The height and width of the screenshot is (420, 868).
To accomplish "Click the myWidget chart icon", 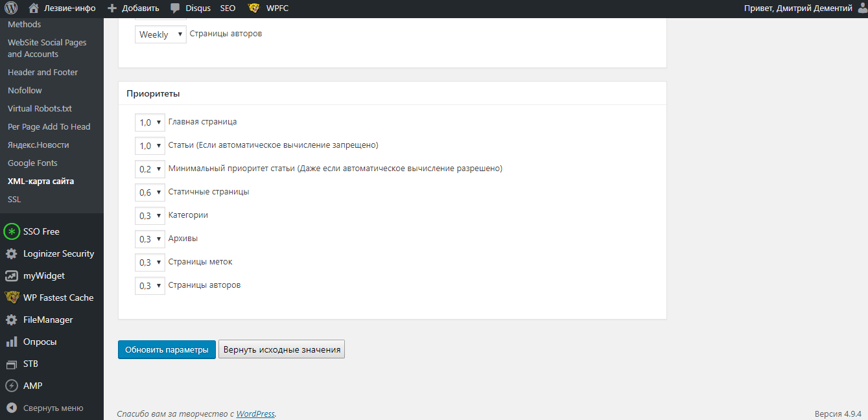I will coord(12,276).
